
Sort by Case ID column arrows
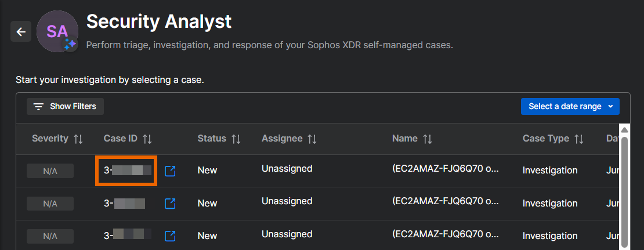pyautogui.click(x=147, y=139)
